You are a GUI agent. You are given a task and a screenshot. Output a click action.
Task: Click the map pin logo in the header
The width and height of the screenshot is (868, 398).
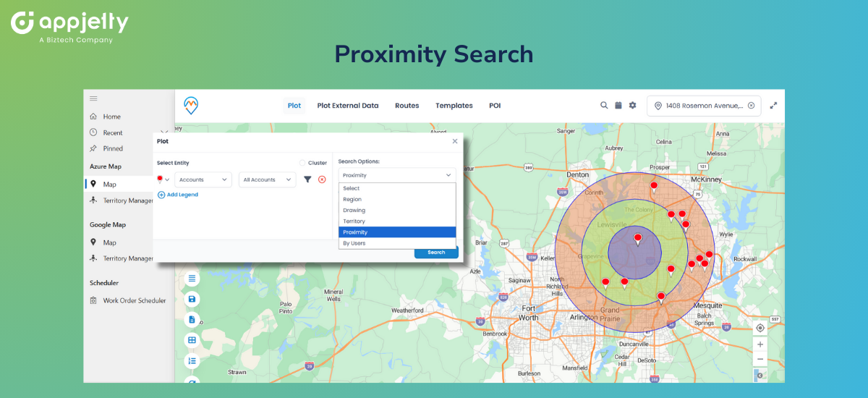pos(191,106)
